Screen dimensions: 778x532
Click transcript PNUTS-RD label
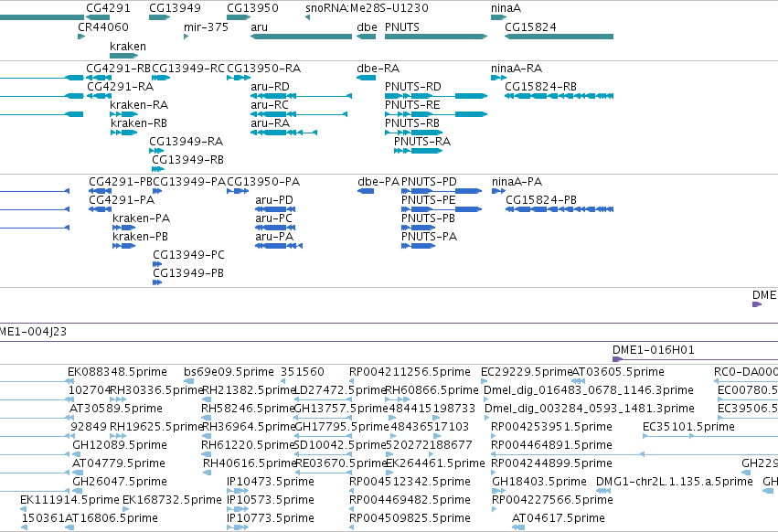click(x=413, y=86)
